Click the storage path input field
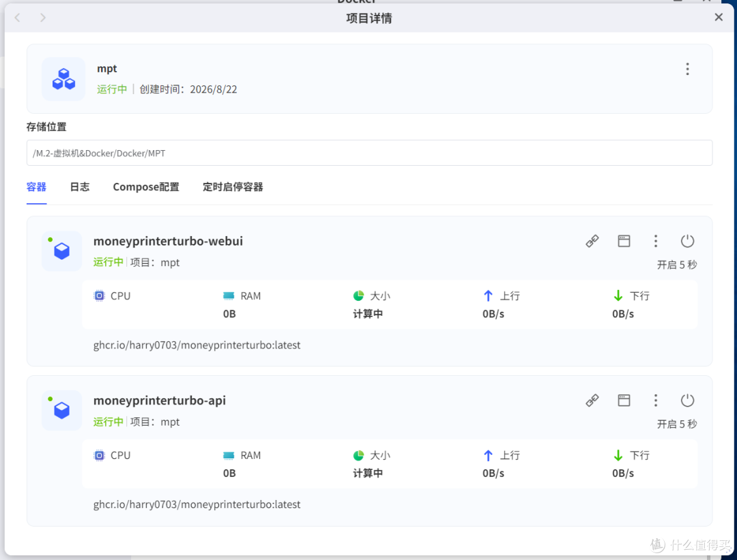Viewport: 737px width, 560px height. pyautogui.click(x=369, y=153)
